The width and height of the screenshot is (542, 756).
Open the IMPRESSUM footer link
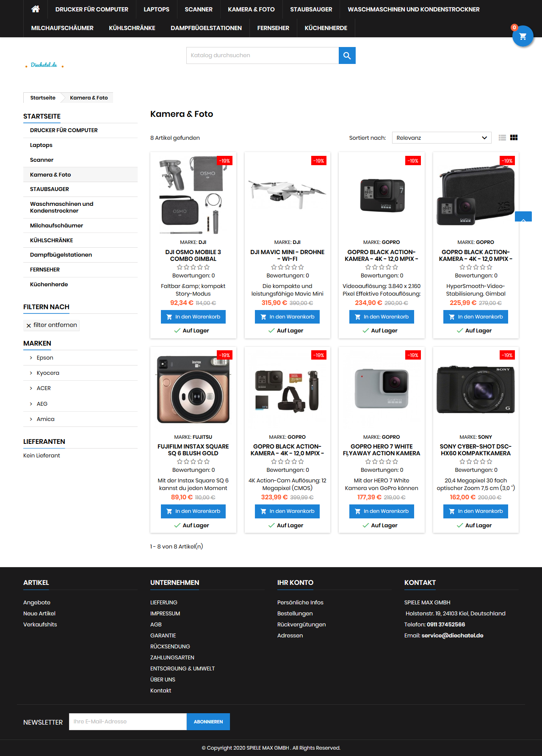[x=165, y=613]
